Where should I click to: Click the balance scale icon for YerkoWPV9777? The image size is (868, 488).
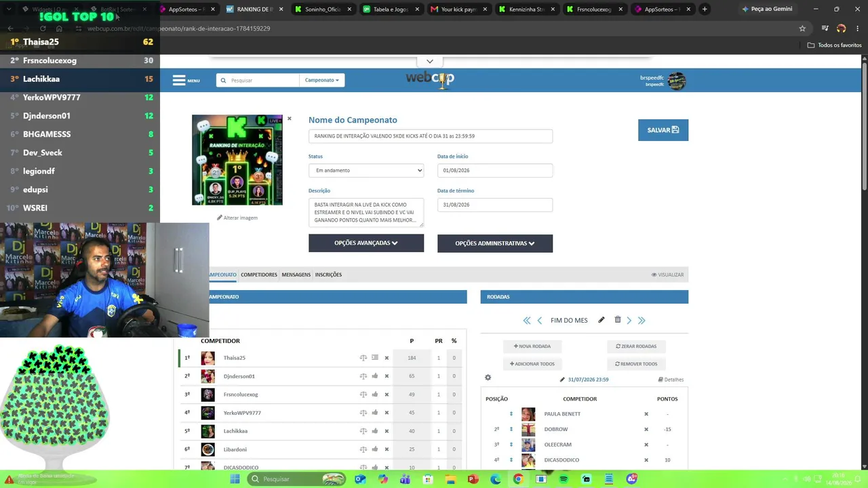[x=363, y=413]
